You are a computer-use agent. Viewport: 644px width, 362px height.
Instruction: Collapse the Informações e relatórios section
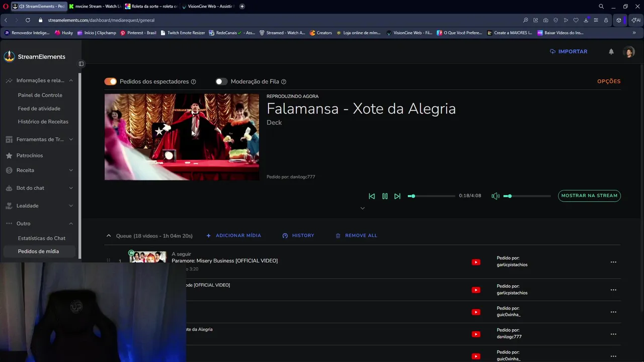(x=71, y=80)
